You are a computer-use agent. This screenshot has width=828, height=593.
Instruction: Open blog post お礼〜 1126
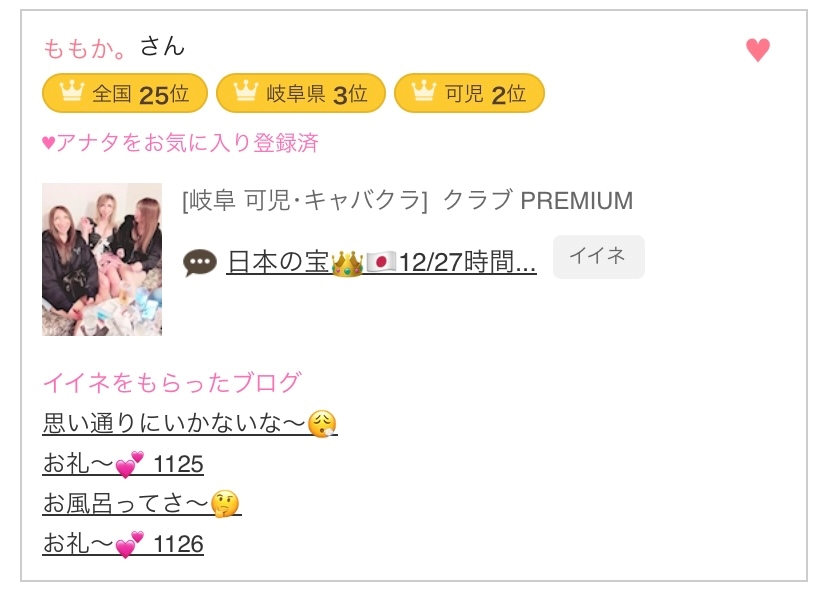coord(123,544)
